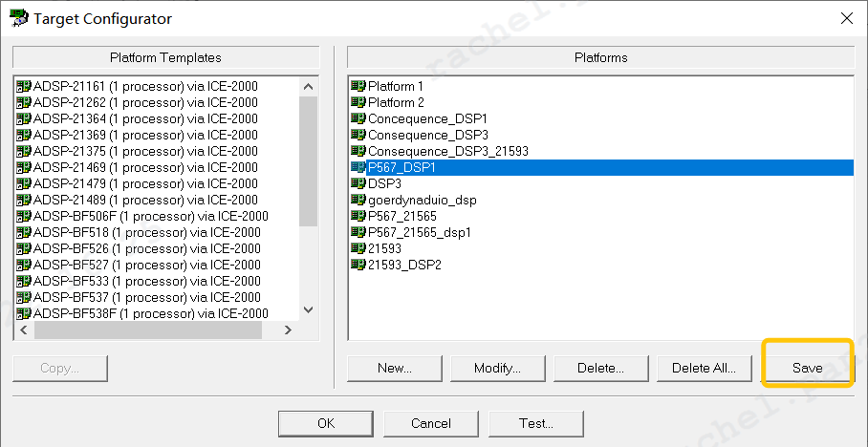Click the ADSP-21369 template icon

pyautogui.click(x=24, y=135)
